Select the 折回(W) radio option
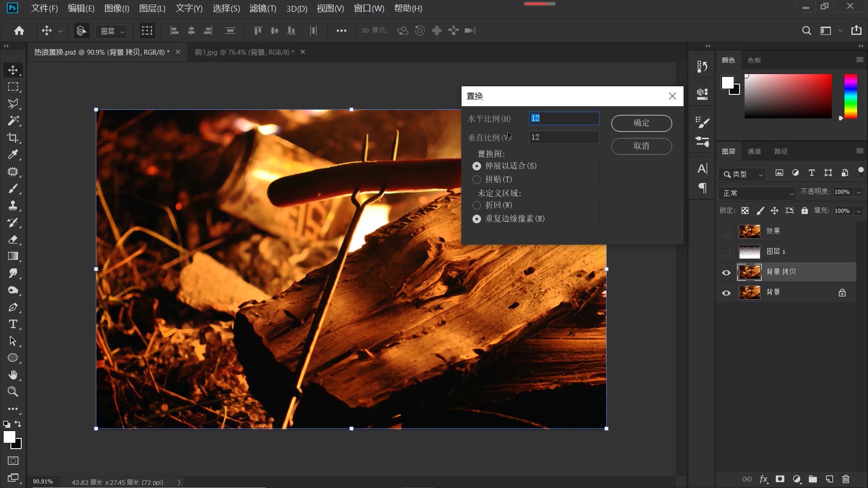Screen dimensions: 868x488 tap(476, 205)
